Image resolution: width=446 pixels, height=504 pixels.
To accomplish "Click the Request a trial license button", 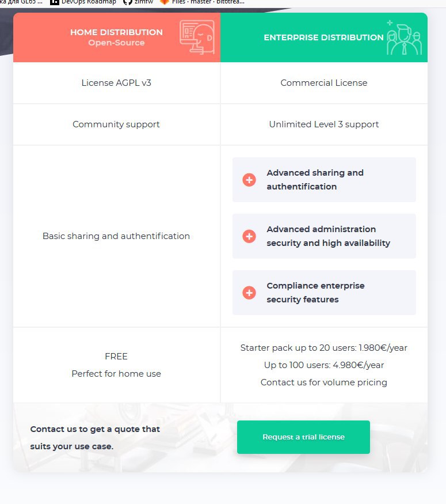I will [x=303, y=437].
